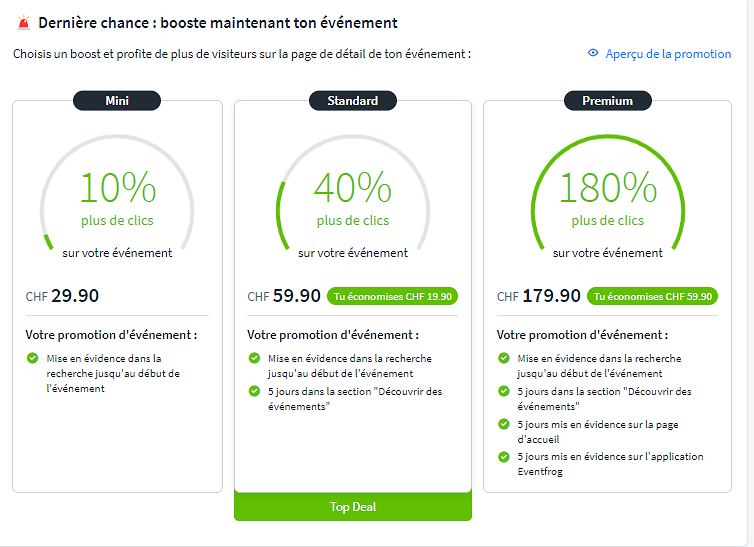Viewport: 754px width, 547px height.
Task: Select the Mini boost label
Action: click(x=117, y=100)
